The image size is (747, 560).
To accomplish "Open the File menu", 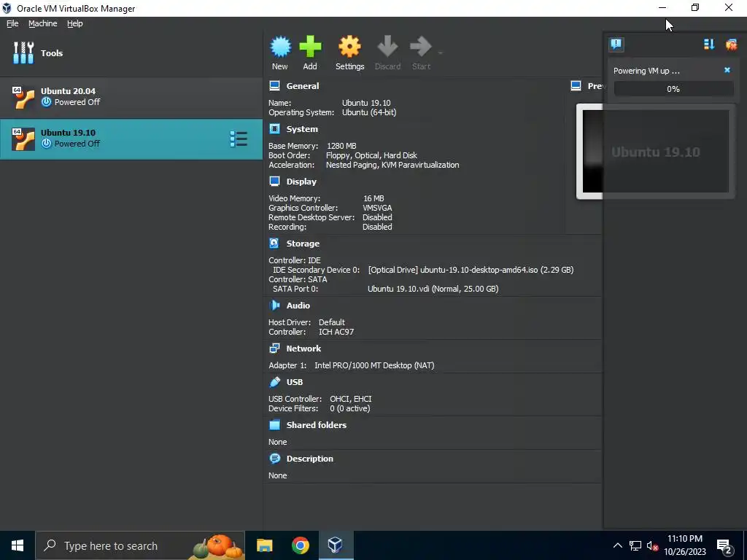I will point(12,23).
